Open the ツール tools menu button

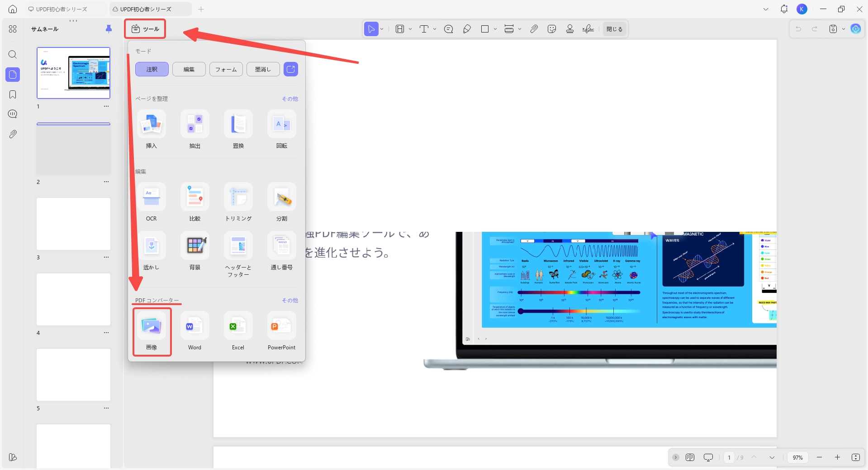[145, 29]
